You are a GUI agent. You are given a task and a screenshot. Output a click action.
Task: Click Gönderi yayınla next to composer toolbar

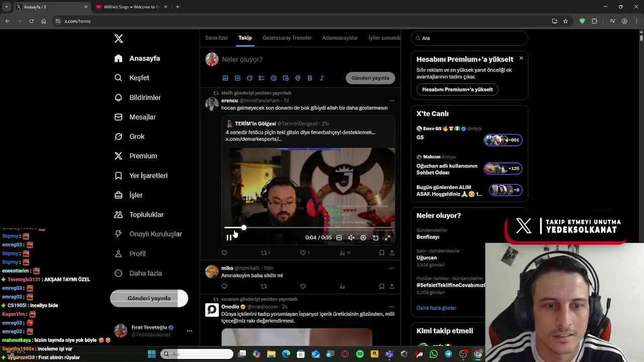pyautogui.click(x=370, y=78)
